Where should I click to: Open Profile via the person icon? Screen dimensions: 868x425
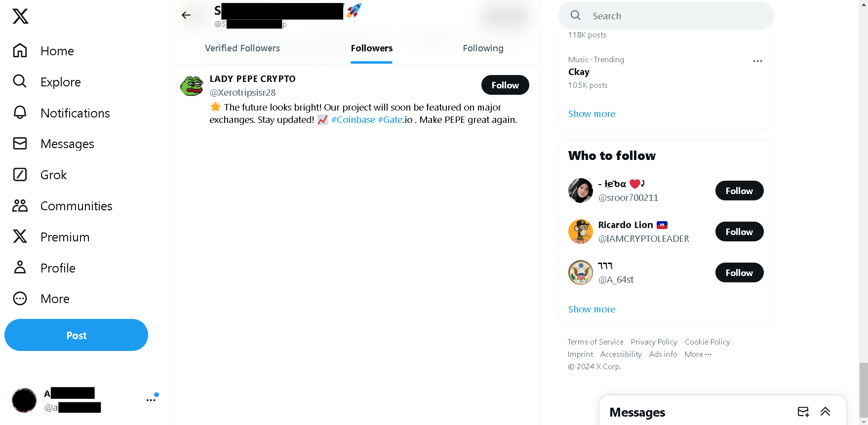(x=20, y=268)
